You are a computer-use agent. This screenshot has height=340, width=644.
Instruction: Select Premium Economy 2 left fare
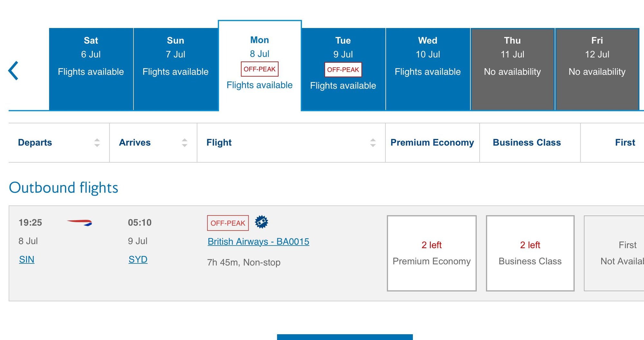pyautogui.click(x=431, y=253)
